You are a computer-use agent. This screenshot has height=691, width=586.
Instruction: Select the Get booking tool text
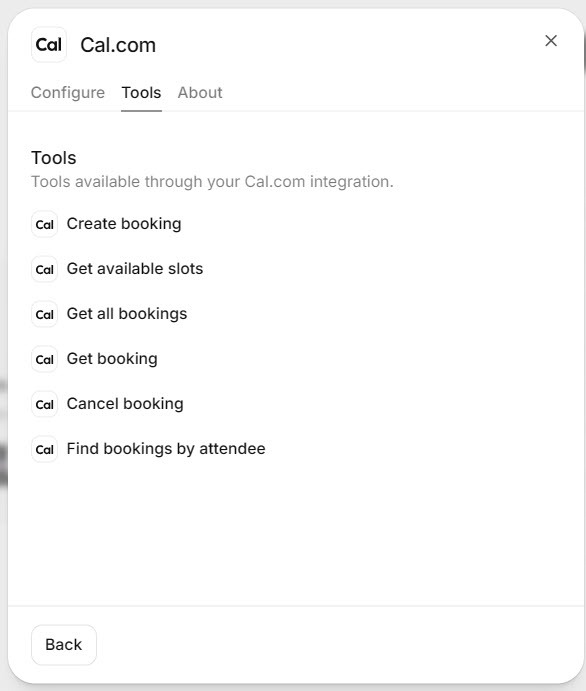click(112, 359)
